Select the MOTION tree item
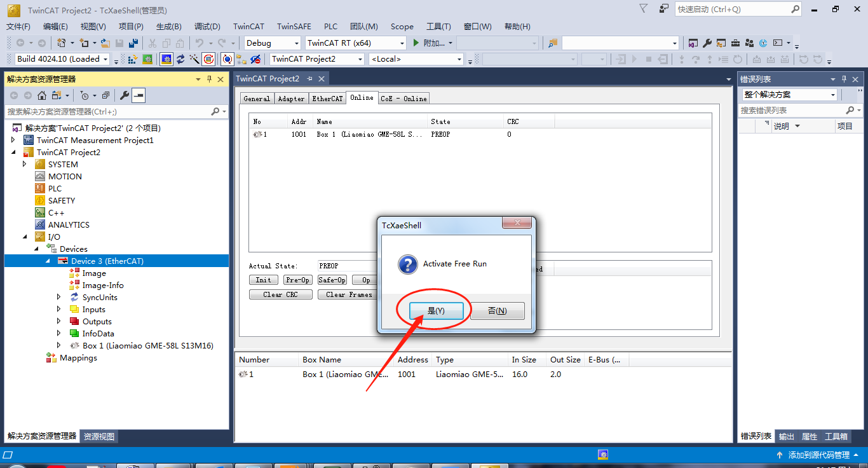 [65, 176]
